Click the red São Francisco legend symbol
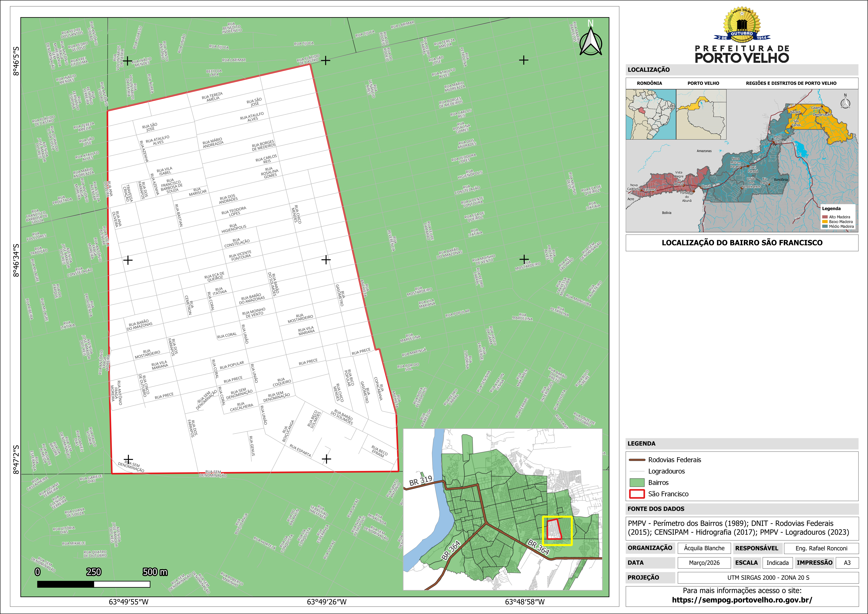Viewport: 868px width, 614px height. coord(637,494)
